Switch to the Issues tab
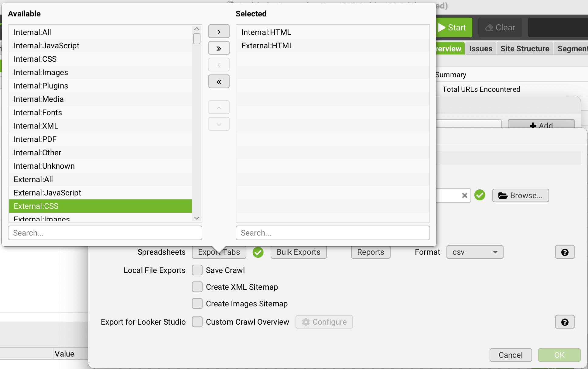This screenshot has width=588, height=369. 480,49
